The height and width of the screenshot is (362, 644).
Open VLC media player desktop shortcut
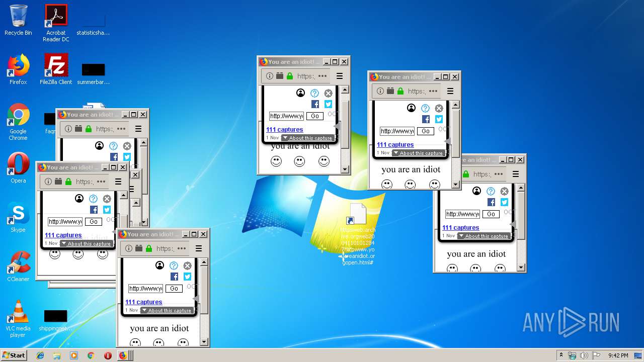pos(18,318)
